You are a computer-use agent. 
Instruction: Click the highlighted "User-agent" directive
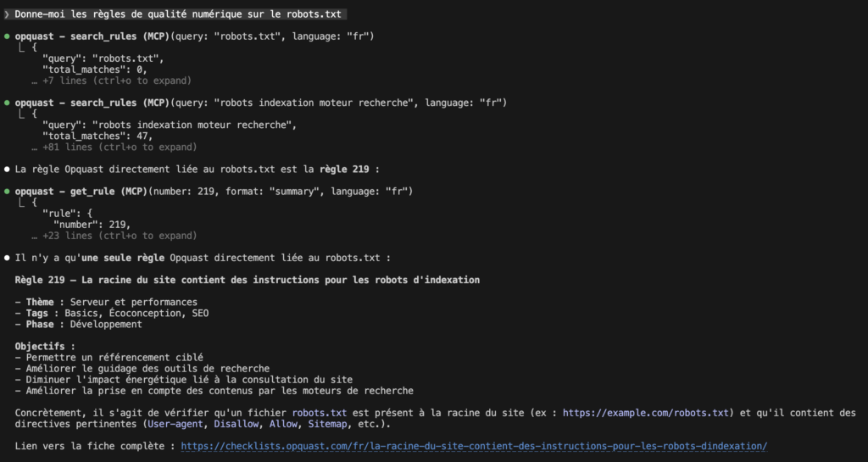coord(177,424)
